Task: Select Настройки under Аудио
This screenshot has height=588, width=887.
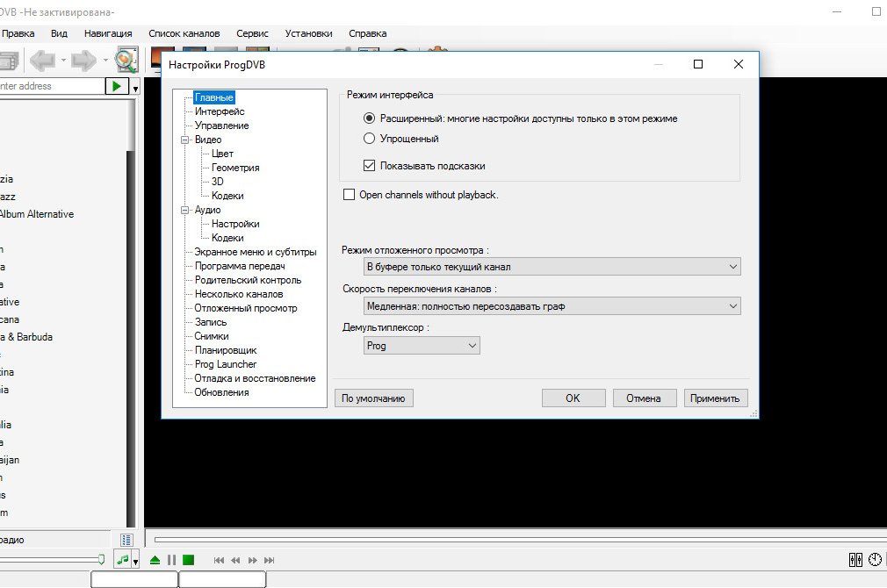Action: (x=235, y=224)
